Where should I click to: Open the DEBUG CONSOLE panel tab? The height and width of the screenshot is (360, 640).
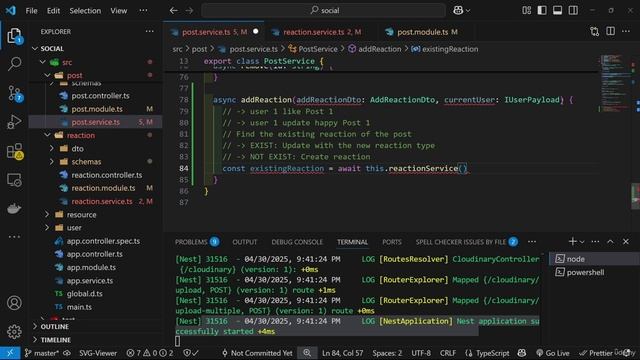(x=297, y=242)
